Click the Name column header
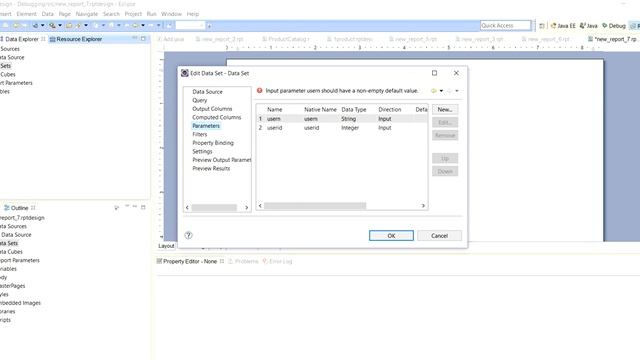The width and height of the screenshot is (640, 360). tap(275, 109)
